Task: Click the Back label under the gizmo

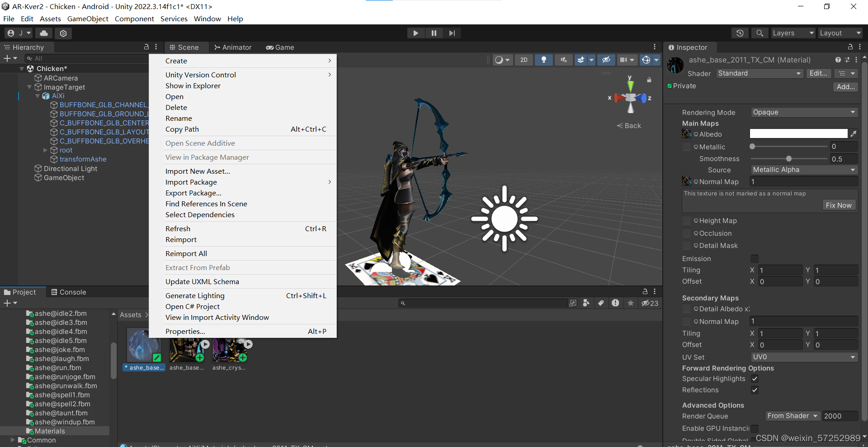Action: click(629, 125)
